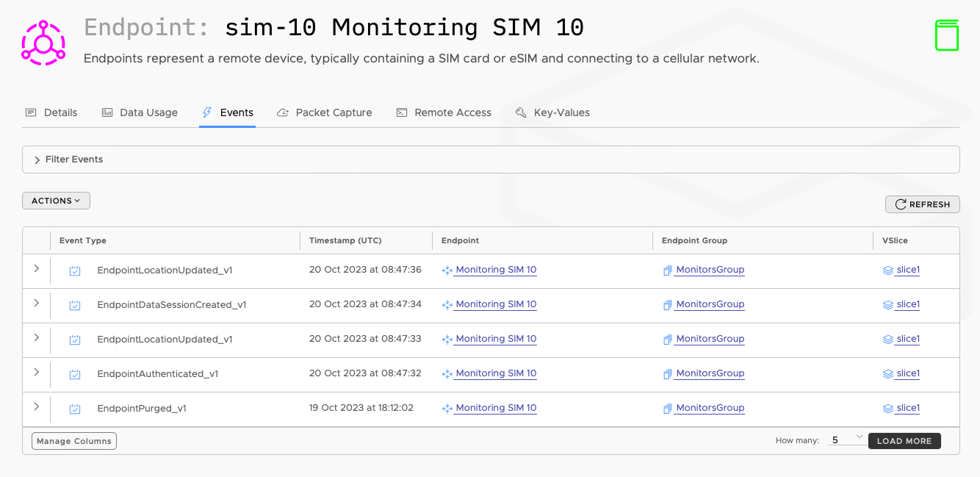
Task: Click group icon in EndpointPurged_v1 row
Action: point(667,409)
